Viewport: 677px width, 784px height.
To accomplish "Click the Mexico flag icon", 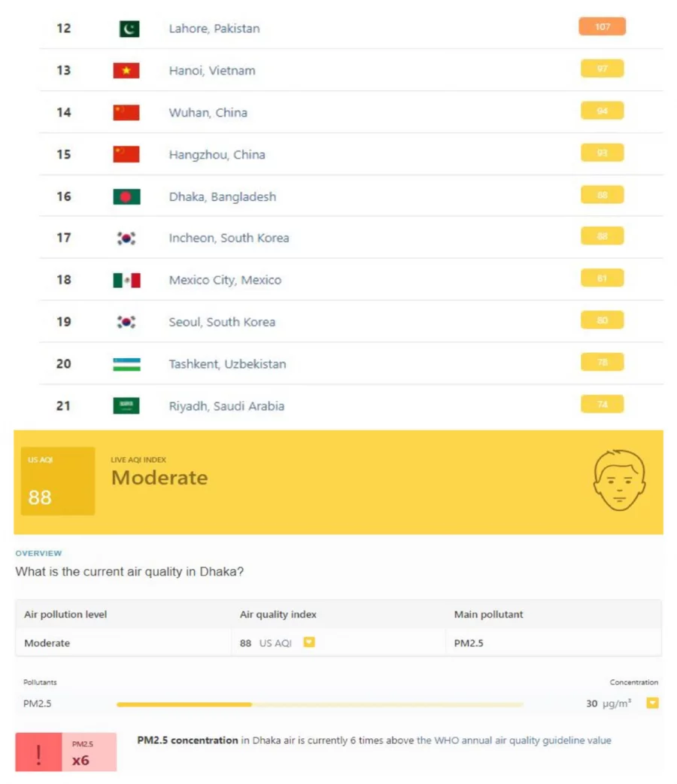I will [x=126, y=280].
